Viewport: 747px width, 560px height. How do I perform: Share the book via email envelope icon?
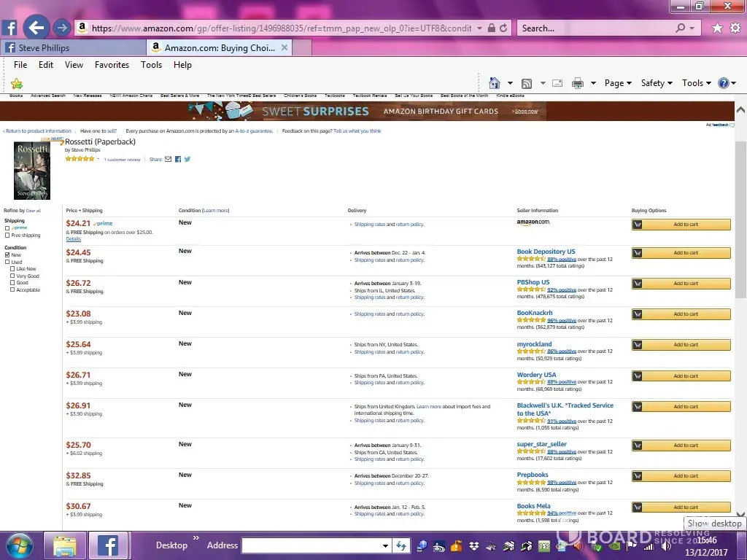(x=169, y=159)
